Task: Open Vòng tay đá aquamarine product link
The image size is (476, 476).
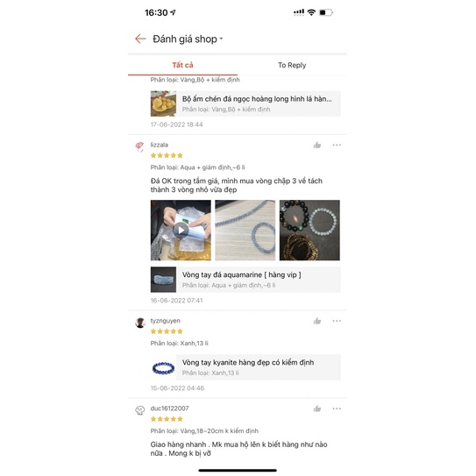Action: point(245,280)
